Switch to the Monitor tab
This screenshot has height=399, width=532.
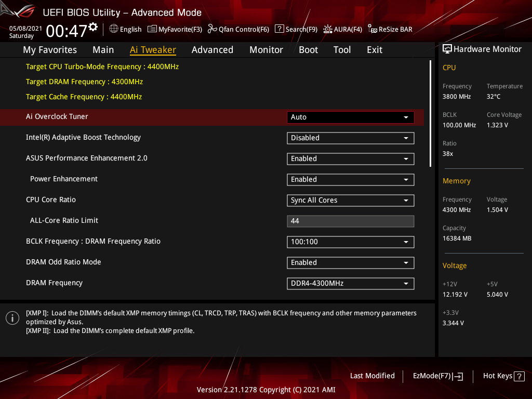coord(267,50)
